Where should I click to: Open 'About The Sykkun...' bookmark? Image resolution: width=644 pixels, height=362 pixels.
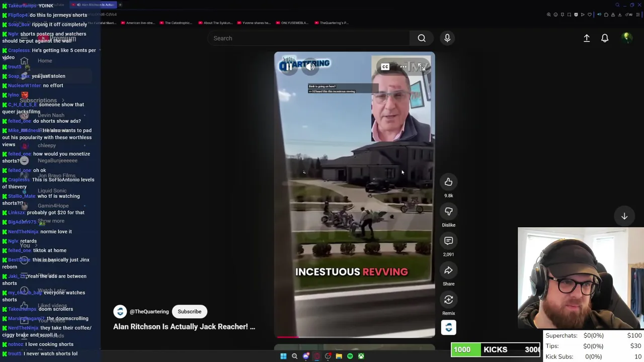tap(215, 23)
